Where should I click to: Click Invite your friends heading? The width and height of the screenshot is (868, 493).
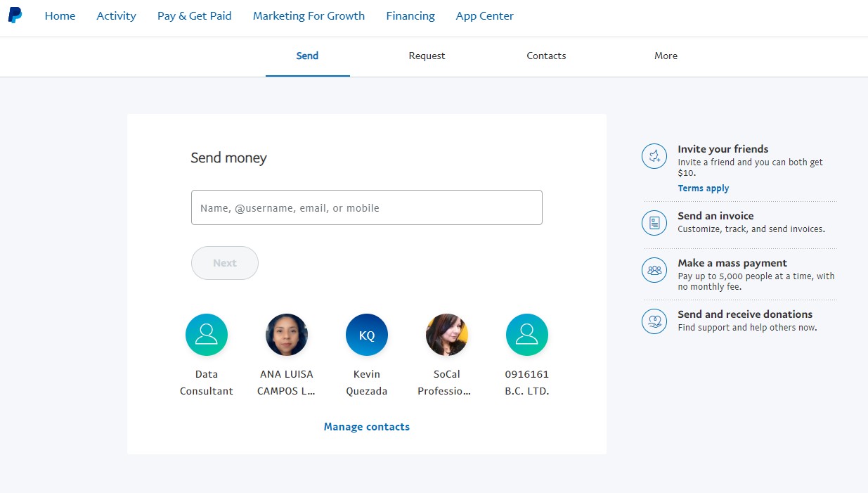pyautogui.click(x=723, y=149)
